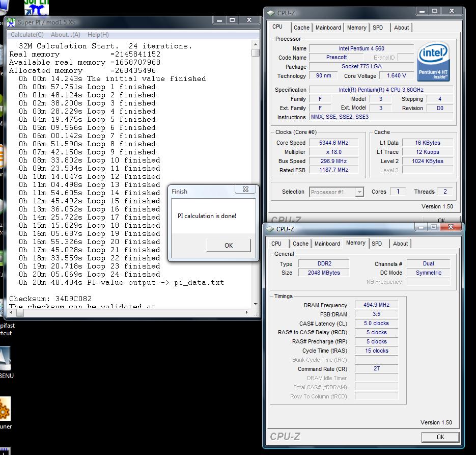The width and height of the screenshot is (476, 455).
Task: Open the Help(H) menu
Action: (x=98, y=35)
